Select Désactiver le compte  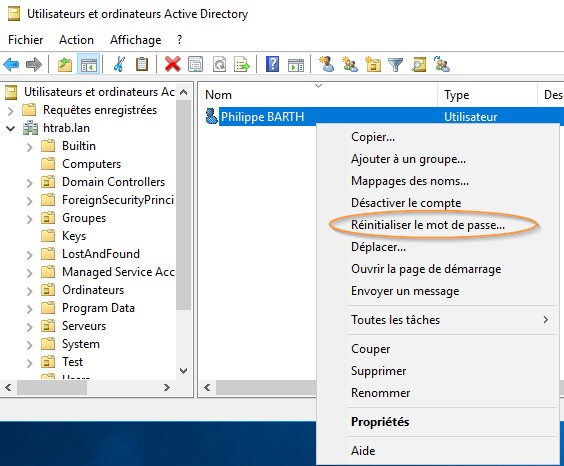click(x=437, y=202)
